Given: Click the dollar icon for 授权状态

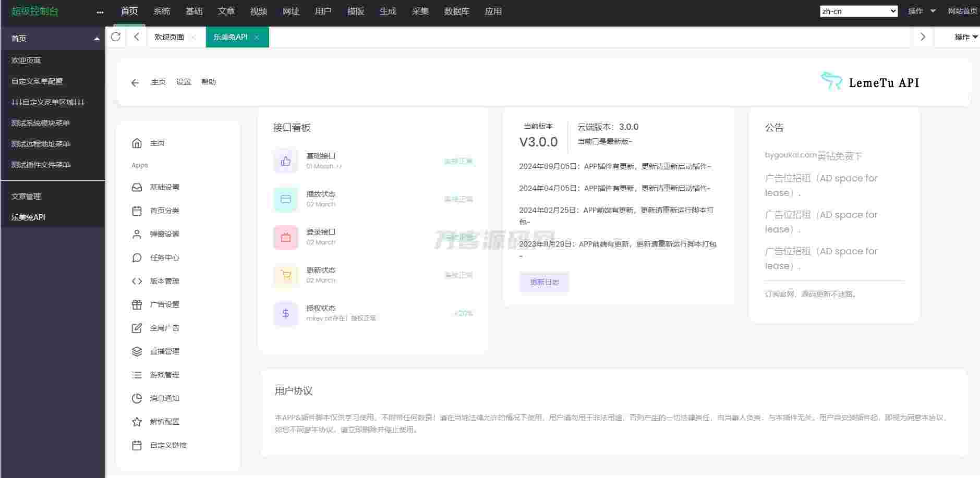Looking at the screenshot, I should pos(286,313).
